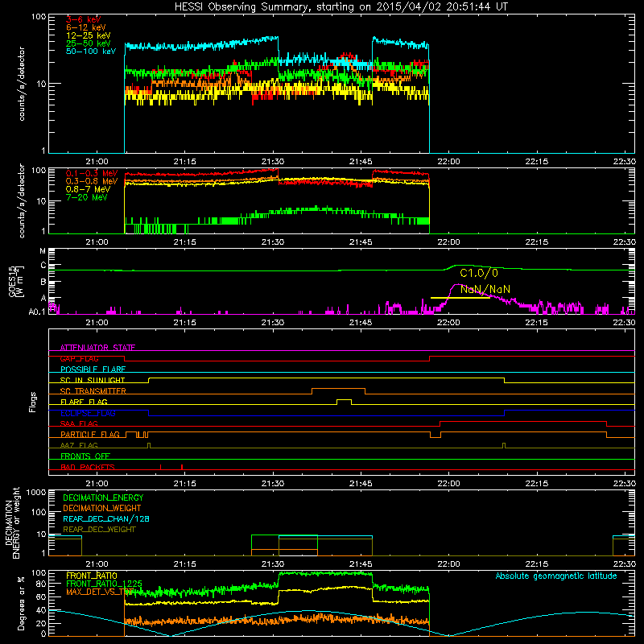Image resolution: width=644 pixels, height=644 pixels.
Task: Select the 12-25 keV legend label
Action: (x=89, y=35)
